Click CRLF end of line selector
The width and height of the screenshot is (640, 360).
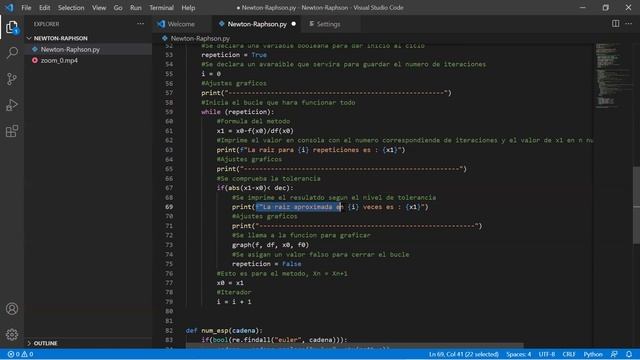click(569, 354)
